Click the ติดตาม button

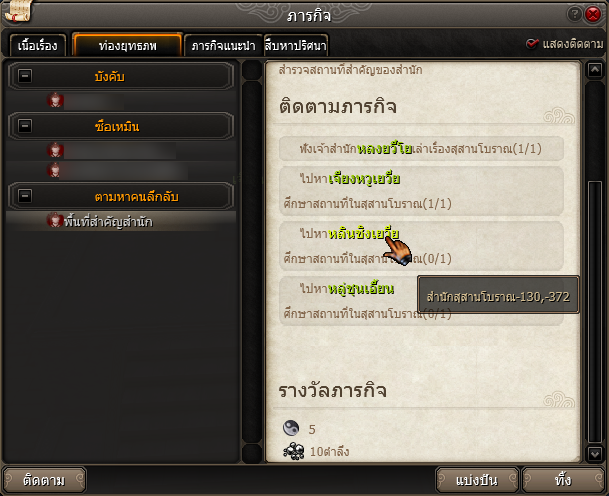click(44, 480)
